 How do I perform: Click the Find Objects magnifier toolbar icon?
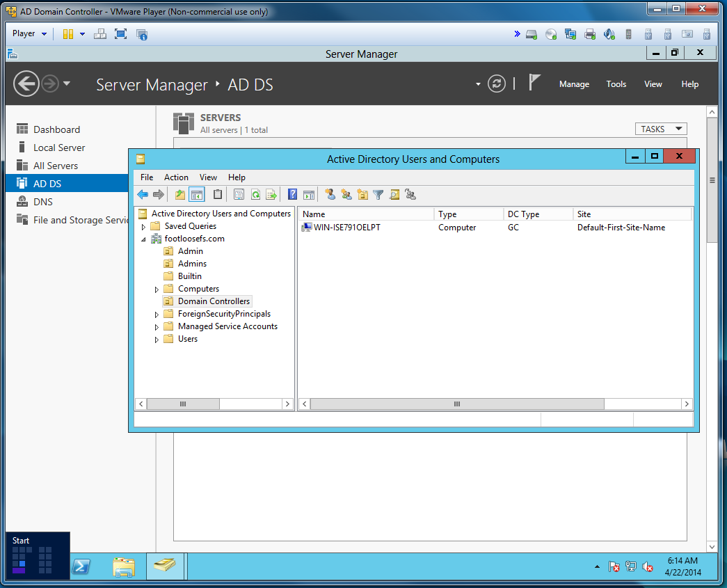pyautogui.click(x=394, y=195)
